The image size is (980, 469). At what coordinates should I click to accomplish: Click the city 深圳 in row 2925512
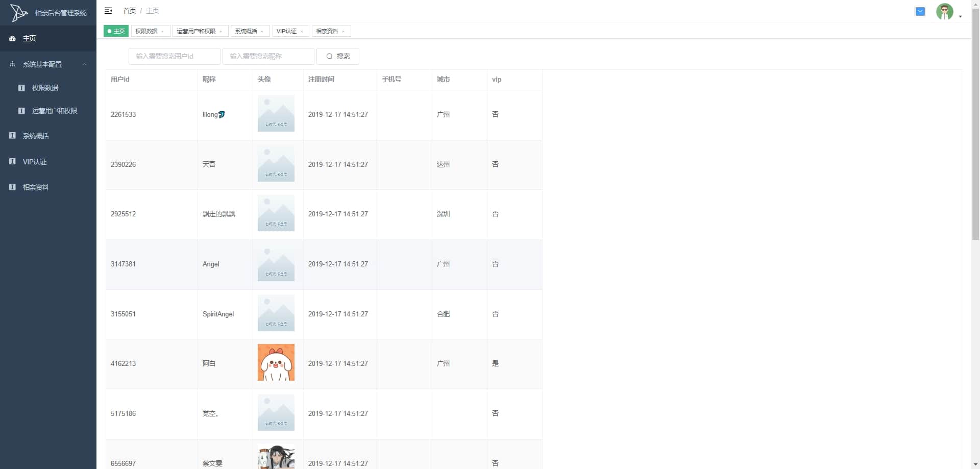coord(444,214)
